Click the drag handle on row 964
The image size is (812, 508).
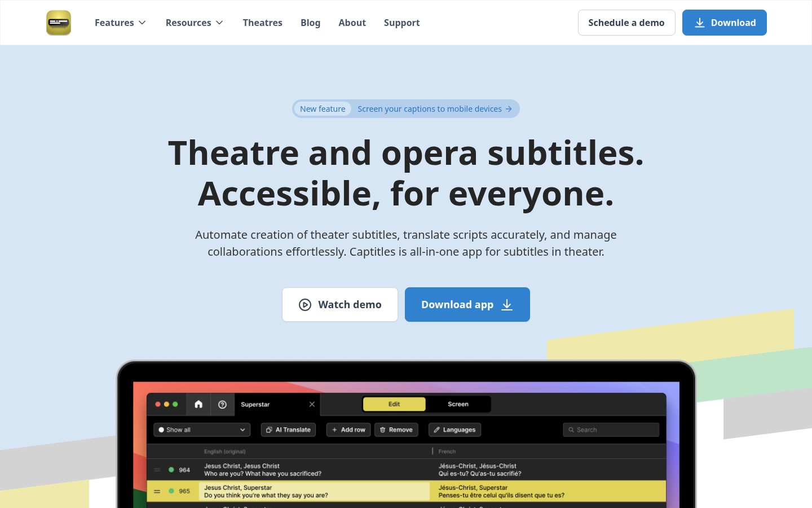click(x=157, y=470)
